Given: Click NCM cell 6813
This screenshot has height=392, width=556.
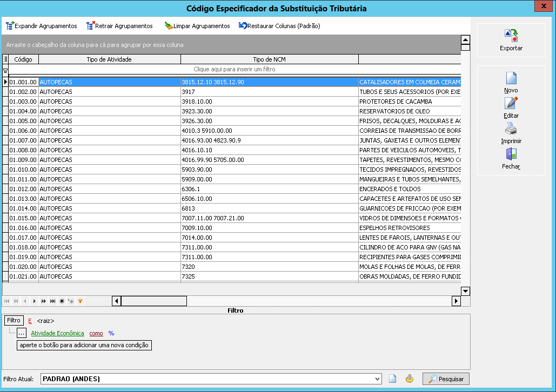Looking at the screenshot, I should [270, 208].
